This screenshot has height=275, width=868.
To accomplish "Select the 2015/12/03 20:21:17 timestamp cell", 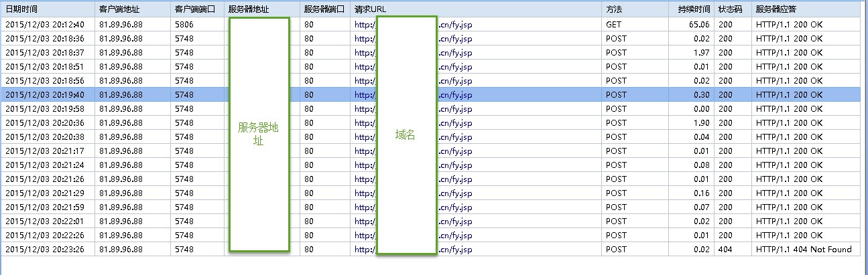I will tap(45, 151).
